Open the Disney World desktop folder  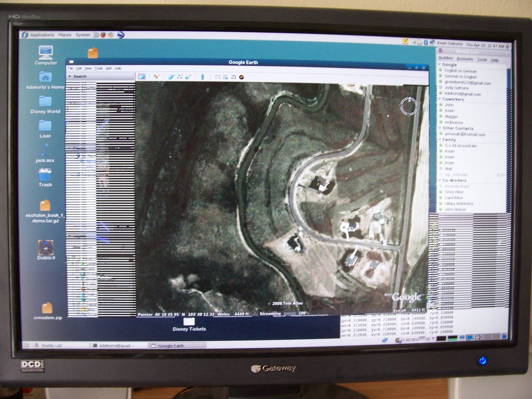(45, 104)
